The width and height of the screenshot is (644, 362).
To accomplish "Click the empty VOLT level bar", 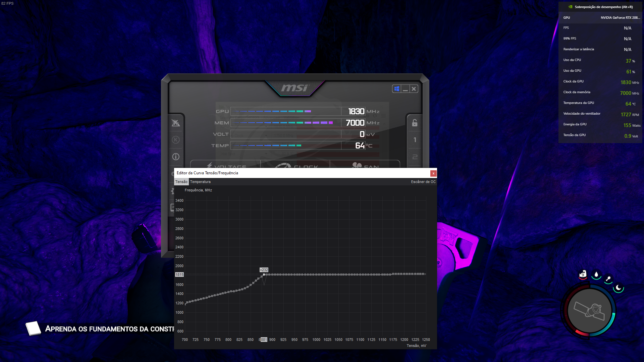I will tap(286, 134).
